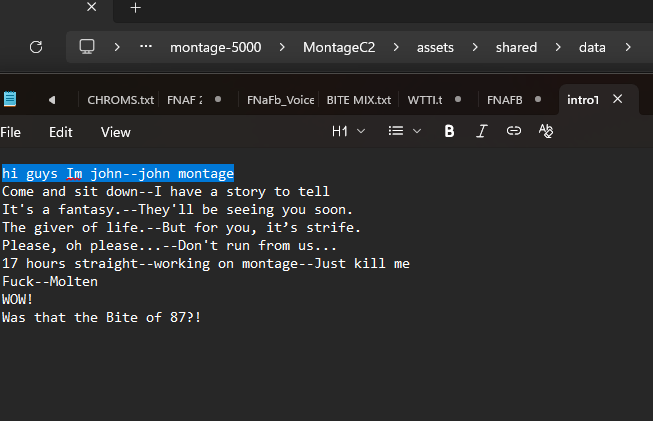Clear formatting with the Ab icon

[x=546, y=131]
